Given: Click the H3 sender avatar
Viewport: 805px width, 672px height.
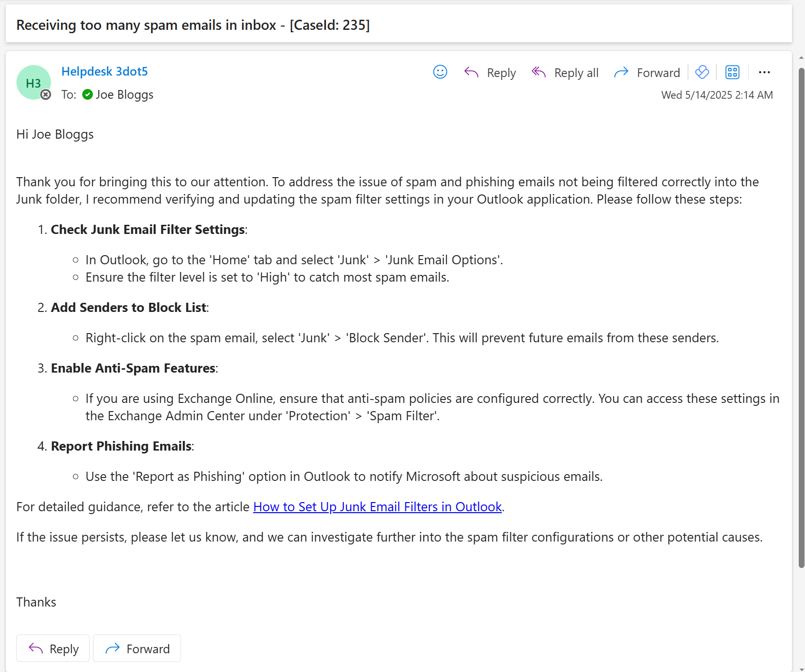Looking at the screenshot, I should [x=33, y=82].
